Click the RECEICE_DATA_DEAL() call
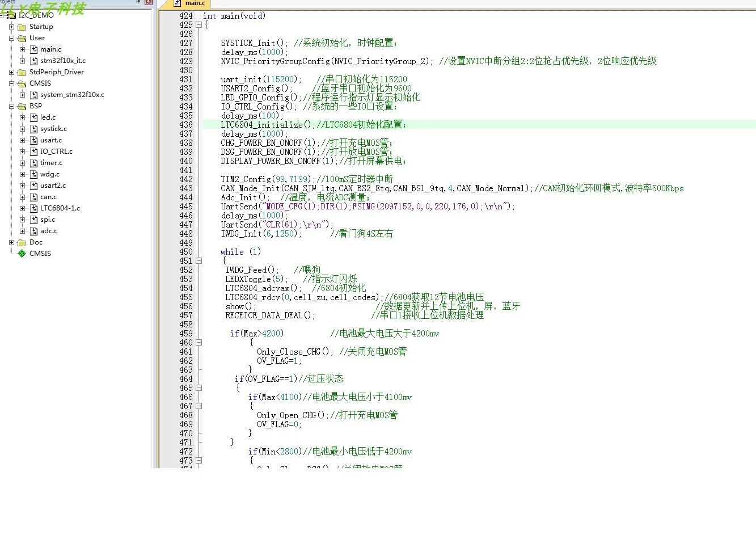Screen dimensions: 756x539 coord(270,315)
